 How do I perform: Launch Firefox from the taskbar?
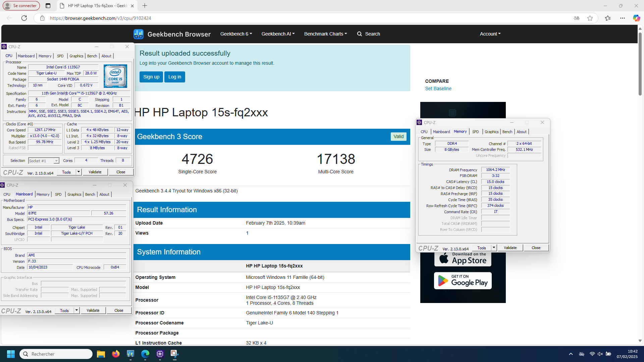pos(116,354)
